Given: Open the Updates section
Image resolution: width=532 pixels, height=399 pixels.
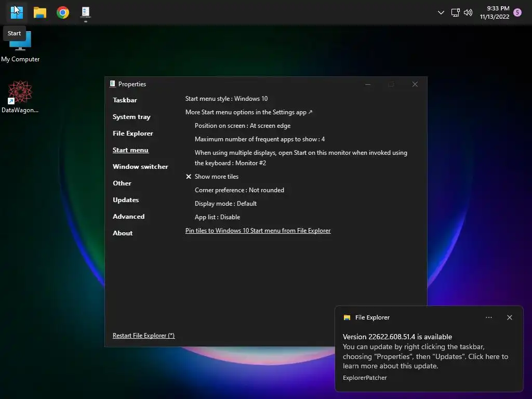Looking at the screenshot, I should pos(126,200).
